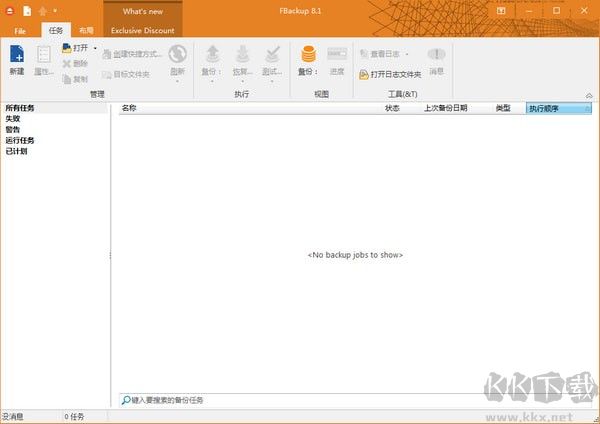Select 已计划 scheduled filter in sidebar
The image size is (600, 424).
point(16,151)
